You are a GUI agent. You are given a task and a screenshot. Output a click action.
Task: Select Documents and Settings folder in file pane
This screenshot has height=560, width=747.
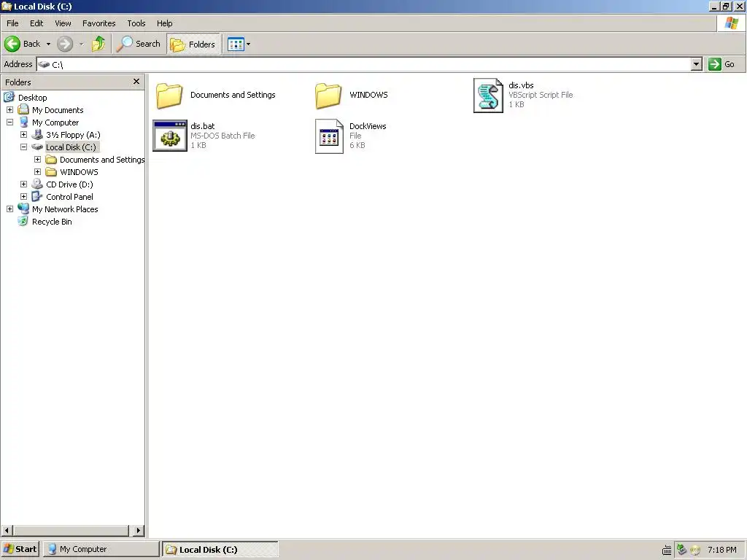tap(169, 96)
